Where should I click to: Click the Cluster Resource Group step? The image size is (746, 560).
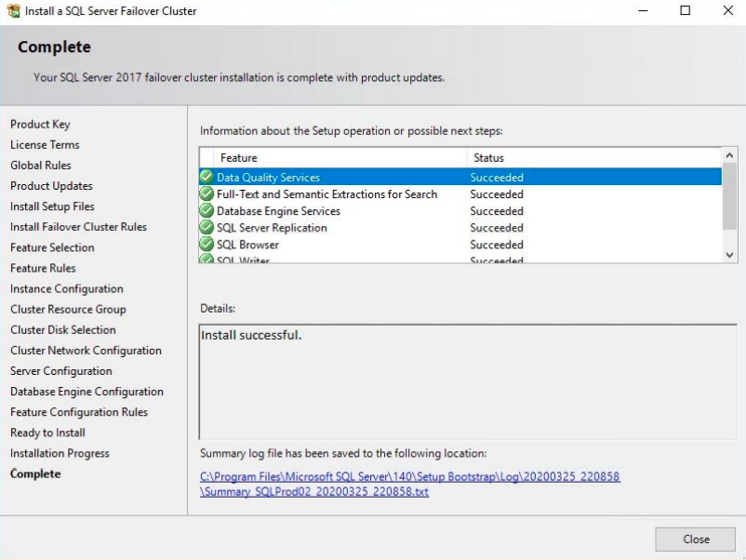click(68, 309)
